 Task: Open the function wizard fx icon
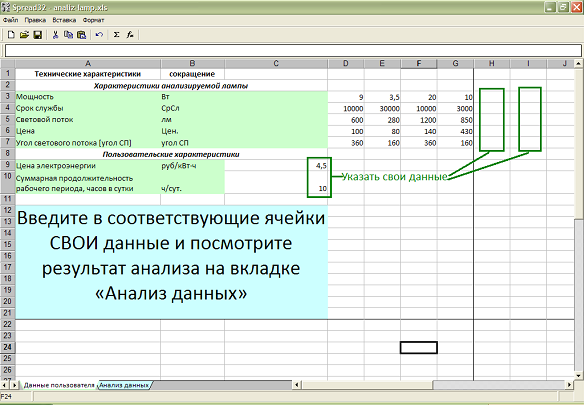pyautogui.click(x=129, y=35)
